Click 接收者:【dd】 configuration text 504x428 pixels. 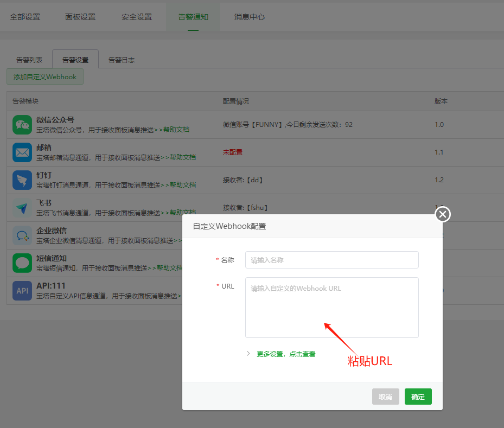243,180
